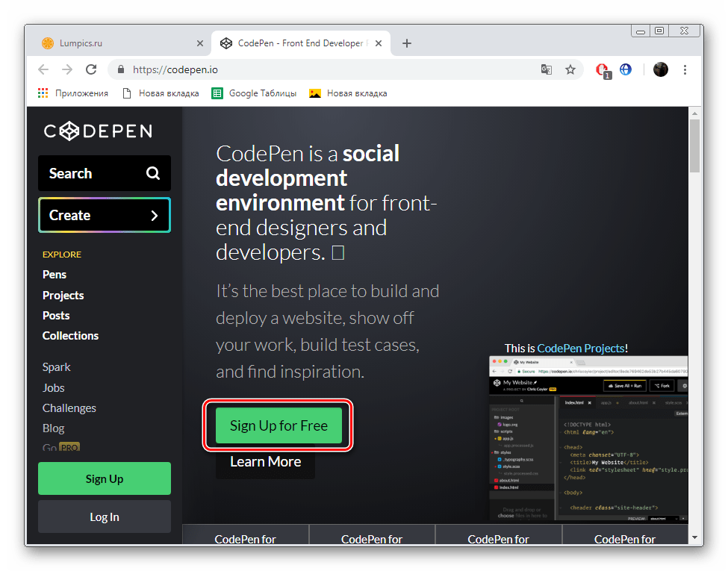
Task: Open the Chrome apps grid on the bookmarks bar
Action: (x=43, y=93)
